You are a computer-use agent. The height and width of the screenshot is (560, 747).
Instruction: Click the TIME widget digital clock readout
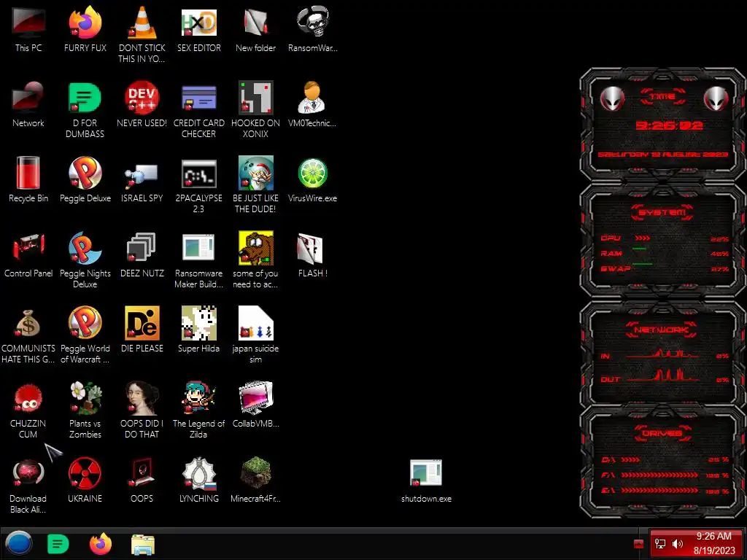669,125
